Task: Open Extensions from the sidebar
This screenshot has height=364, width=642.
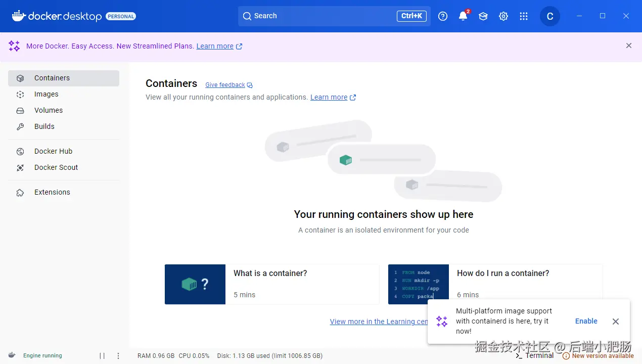Action: (x=64, y=193)
